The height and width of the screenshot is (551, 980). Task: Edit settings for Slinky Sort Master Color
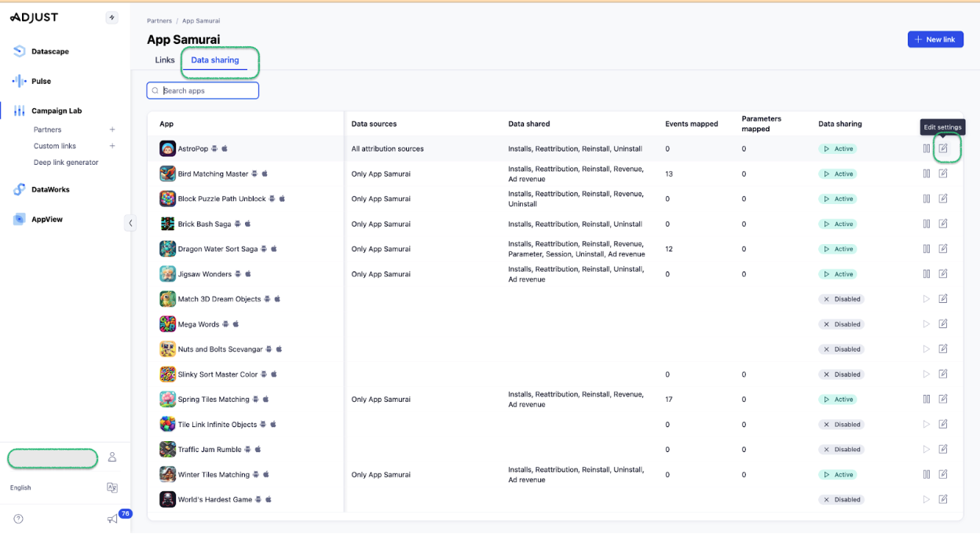point(943,374)
